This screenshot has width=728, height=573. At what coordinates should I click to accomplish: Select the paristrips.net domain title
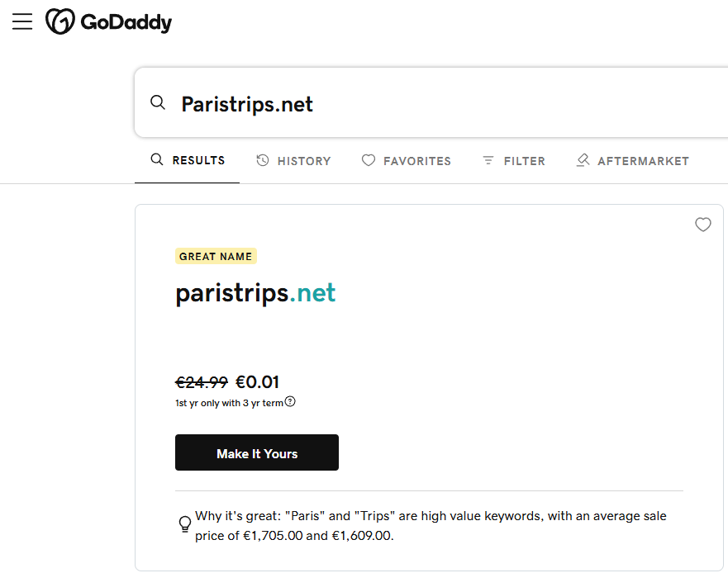(255, 293)
